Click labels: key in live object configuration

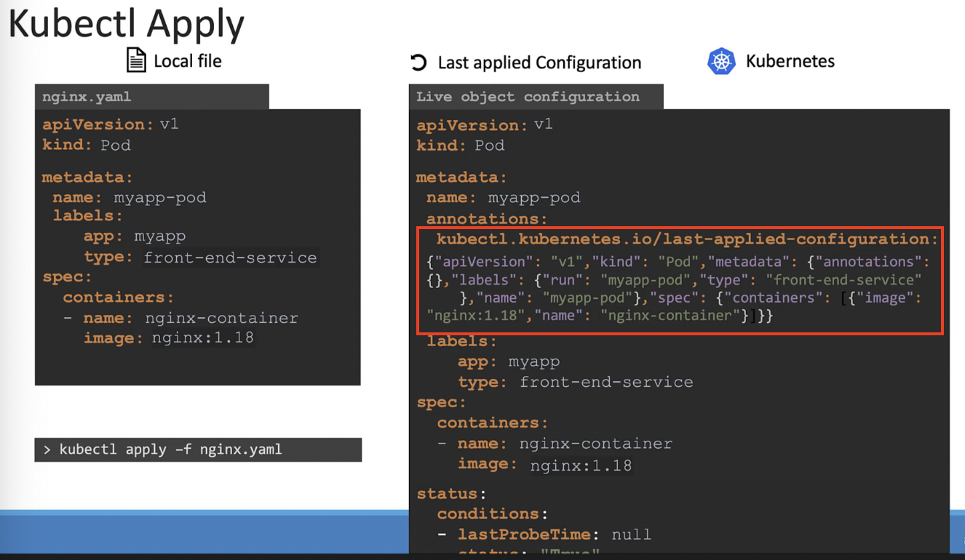point(462,341)
